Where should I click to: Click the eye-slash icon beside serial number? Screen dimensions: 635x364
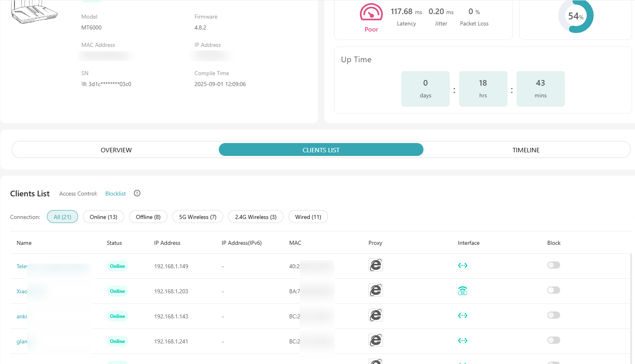pyautogui.click(x=84, y=84)
